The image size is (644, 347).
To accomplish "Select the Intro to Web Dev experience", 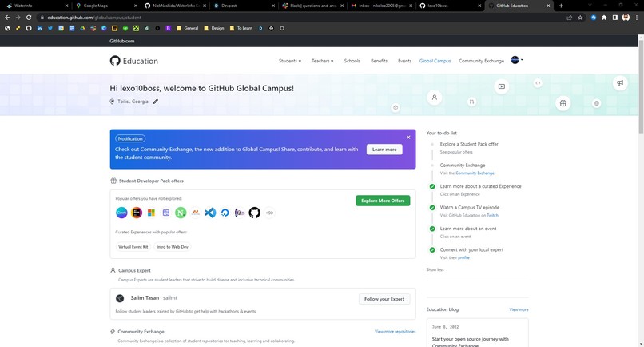I will 173,247.
